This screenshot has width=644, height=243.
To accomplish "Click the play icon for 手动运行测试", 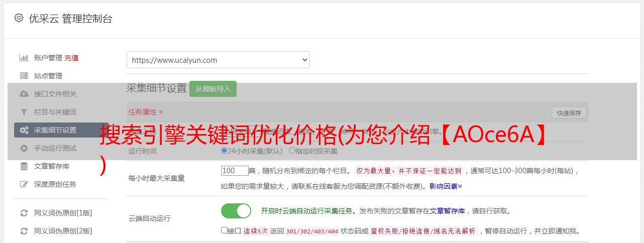I will pos(24,148).
